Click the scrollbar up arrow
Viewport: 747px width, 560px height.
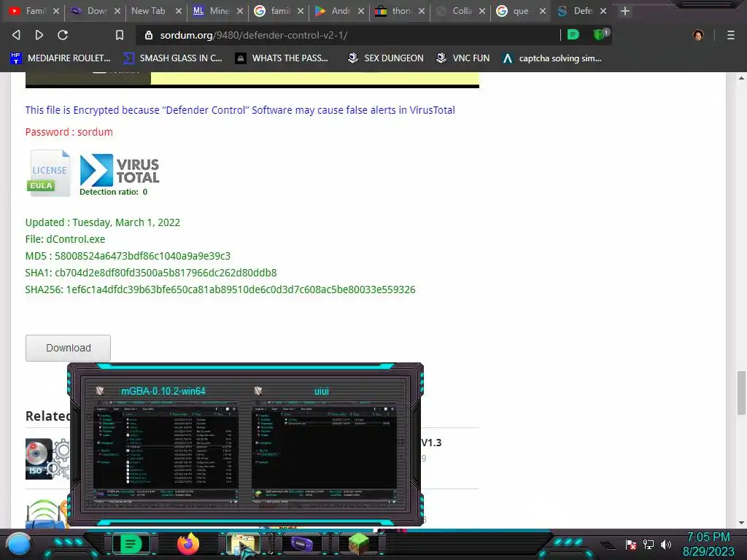click(x=741, y=77)
